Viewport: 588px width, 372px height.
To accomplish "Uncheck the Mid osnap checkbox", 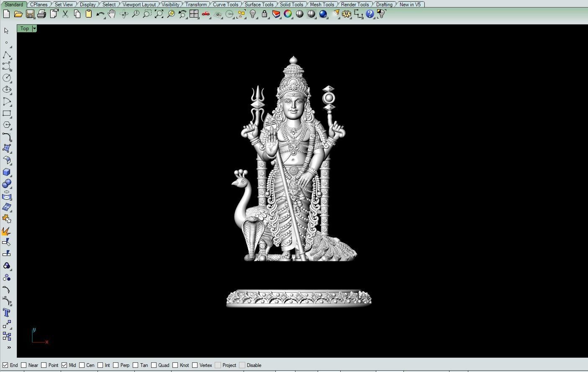I will 64,365.
